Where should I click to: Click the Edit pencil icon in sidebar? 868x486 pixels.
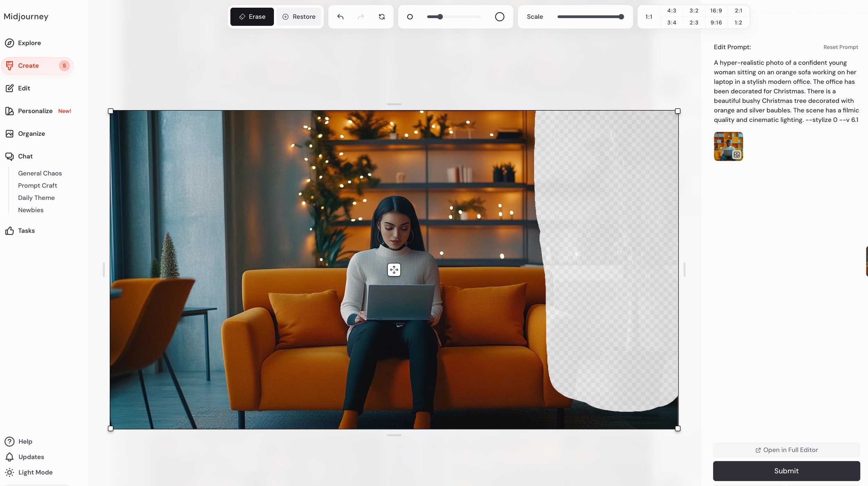[x=9, y=88]
